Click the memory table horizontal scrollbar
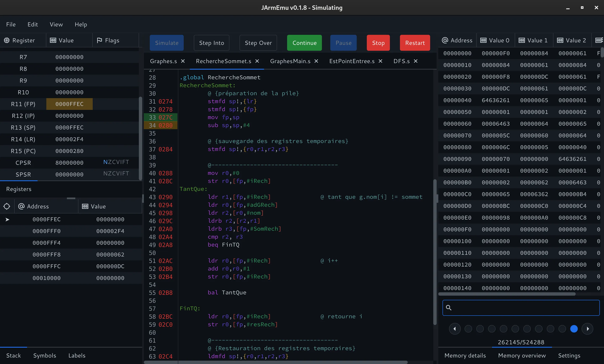 [x=507, y=294]
